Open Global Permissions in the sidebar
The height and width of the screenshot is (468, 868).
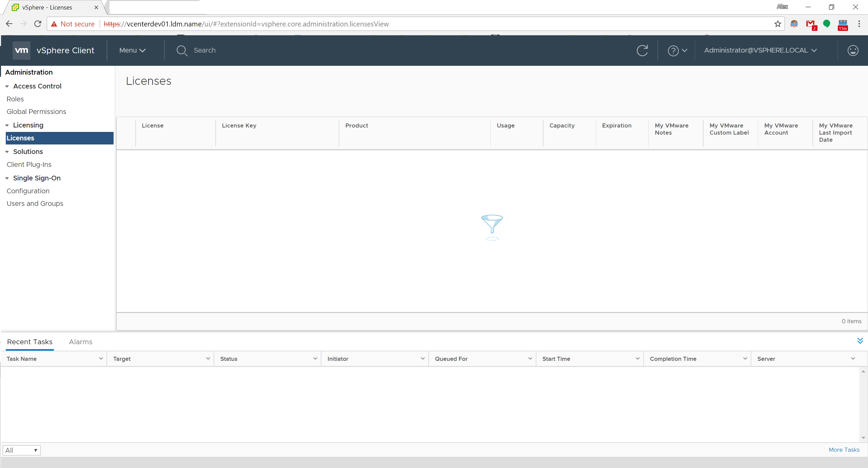click(36, 111)
